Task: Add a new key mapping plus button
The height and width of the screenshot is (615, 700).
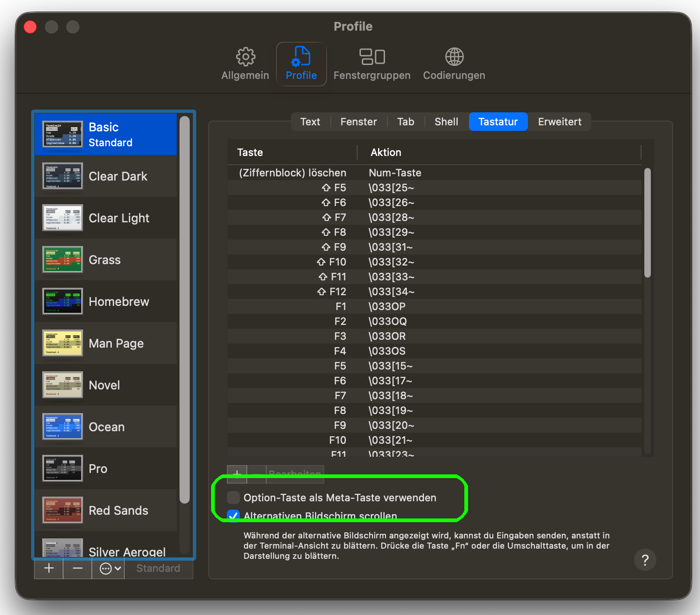Action: tap(237, 474)
